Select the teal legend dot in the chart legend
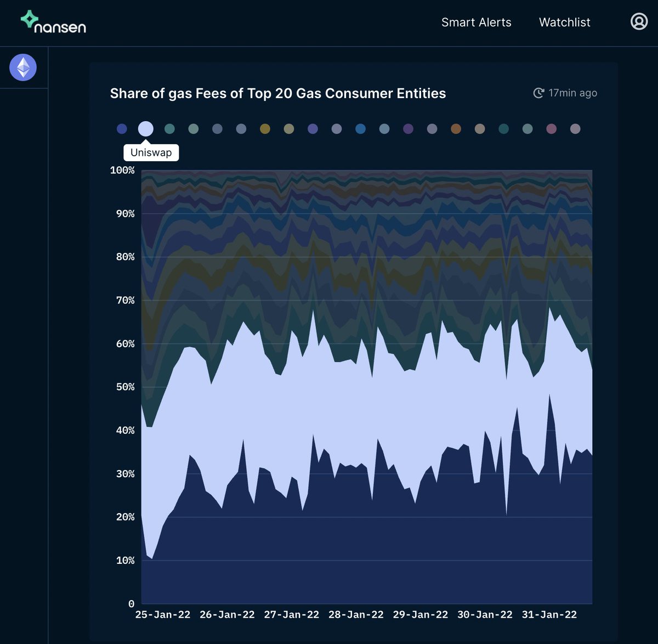658x644 pixels. click(169, 128)
